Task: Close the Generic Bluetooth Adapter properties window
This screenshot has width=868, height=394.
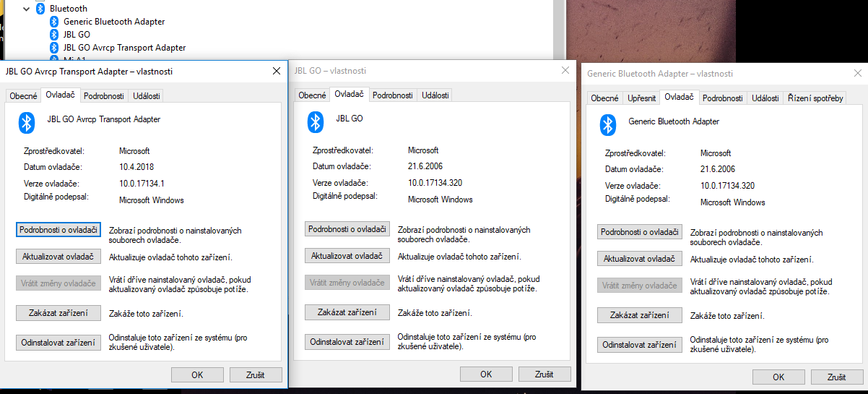Action: [x=857, y=73]
